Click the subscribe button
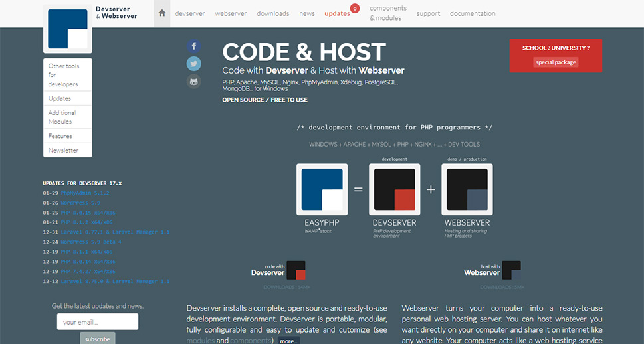The image size is (644, 344). (98, 339)
